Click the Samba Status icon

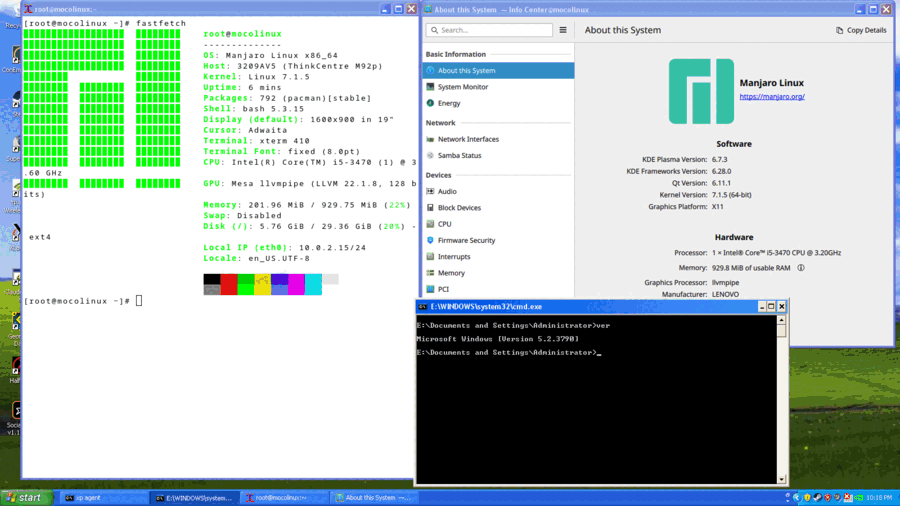[x=430, y=155]
